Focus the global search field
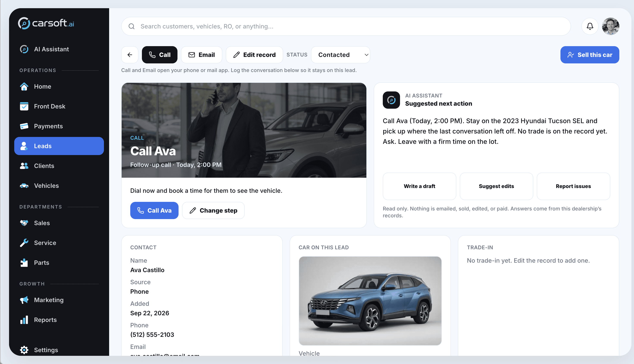The width and height of the screenshot is (634, 364). pyautogui.click(x=346, y=26)
